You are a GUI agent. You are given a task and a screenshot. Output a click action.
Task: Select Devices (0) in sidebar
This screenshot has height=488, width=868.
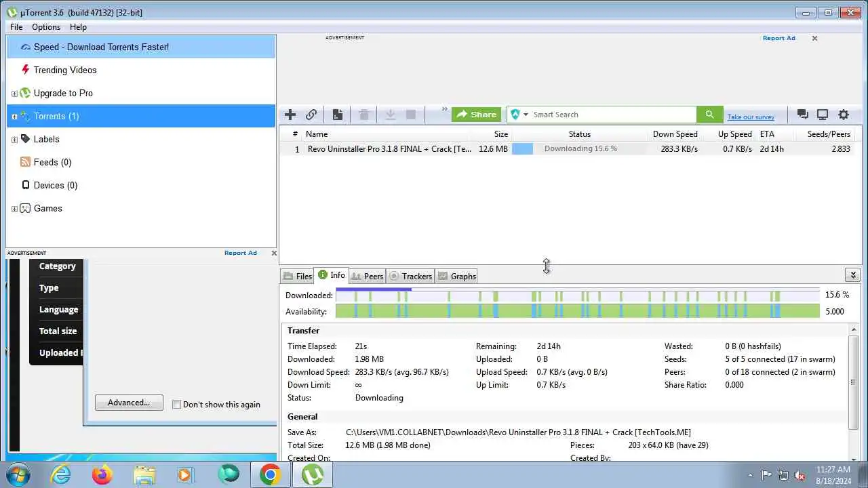point(55,185)
